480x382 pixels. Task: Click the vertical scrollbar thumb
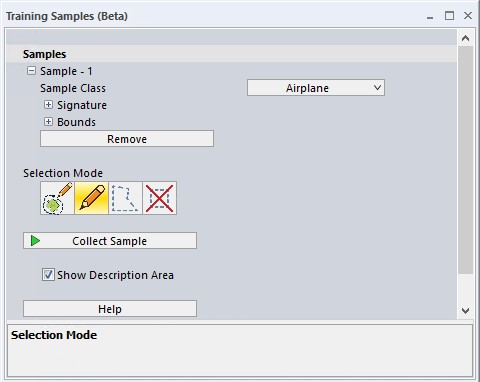465,160
